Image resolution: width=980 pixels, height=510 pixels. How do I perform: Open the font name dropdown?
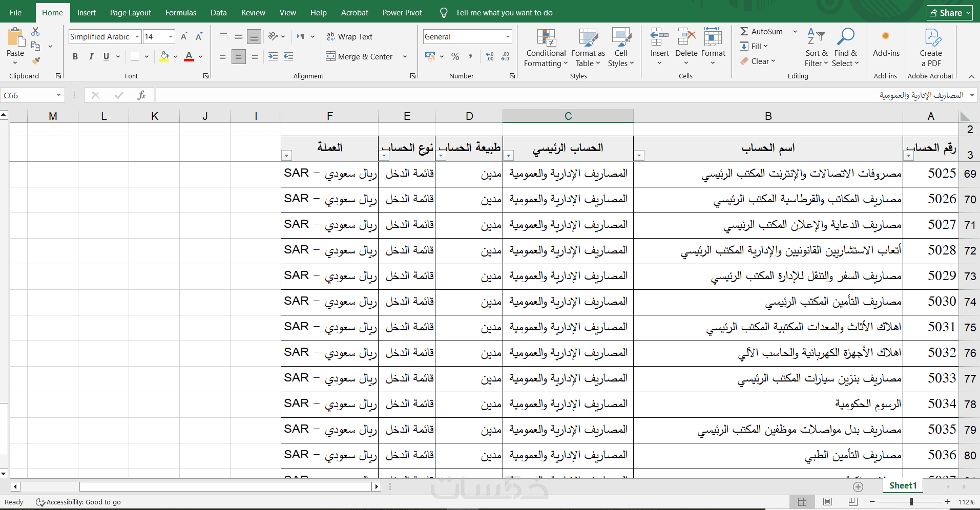tap(137, 37)
